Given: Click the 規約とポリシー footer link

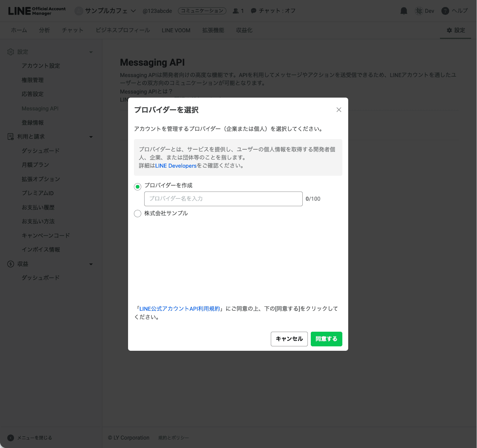Looking at the screenshot, I should [x=174, y=438].
